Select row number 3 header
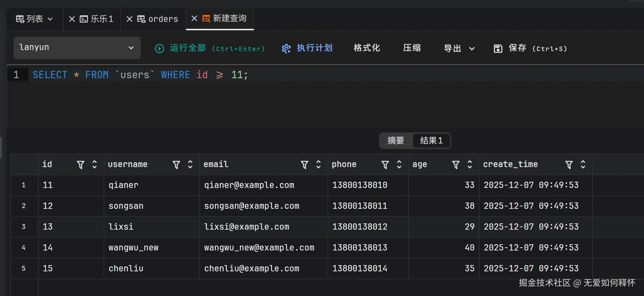This screenshot has height=296, width=644. tap(24, 227)
